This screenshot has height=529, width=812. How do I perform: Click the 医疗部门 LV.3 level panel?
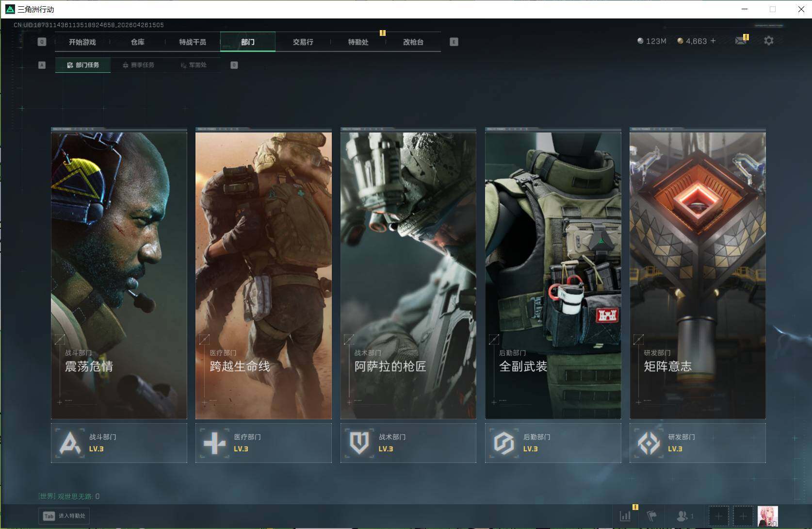[x=263, y=443]
